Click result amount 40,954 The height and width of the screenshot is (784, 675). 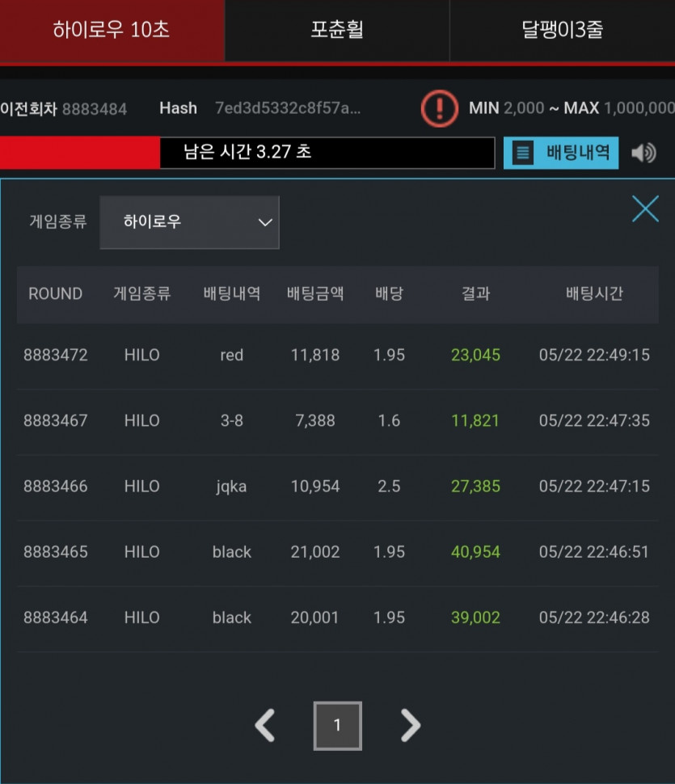point(475,552)
